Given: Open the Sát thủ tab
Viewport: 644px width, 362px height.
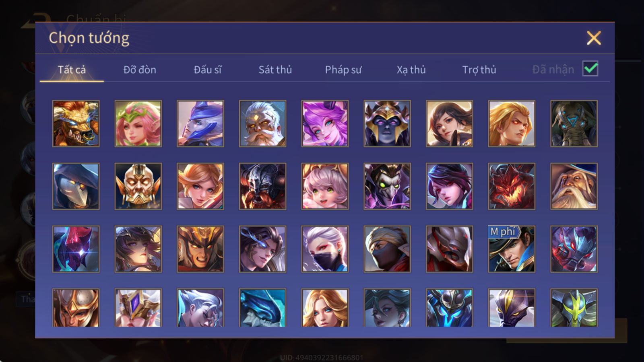Looking at the screenshot, I should pos(275,70).
